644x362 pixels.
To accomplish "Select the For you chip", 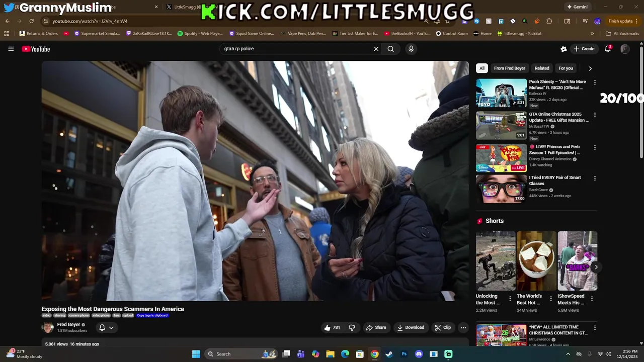I will point(566,68).
